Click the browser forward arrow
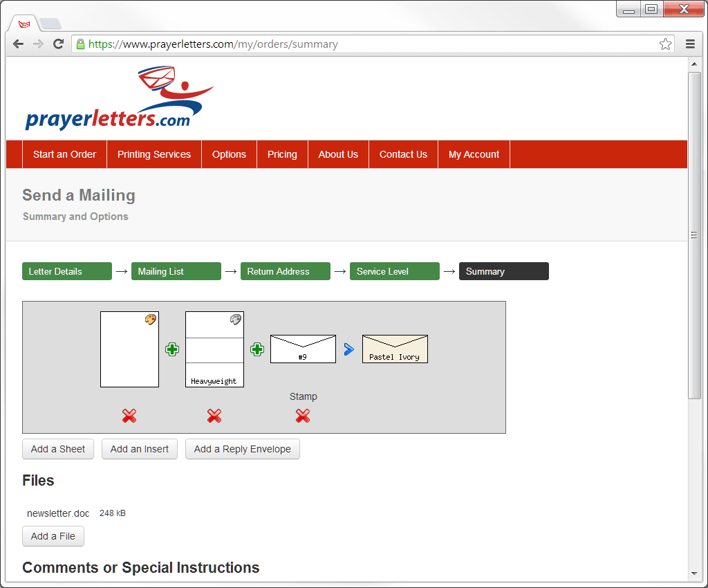The image size is (708, 588). (39, 44)
